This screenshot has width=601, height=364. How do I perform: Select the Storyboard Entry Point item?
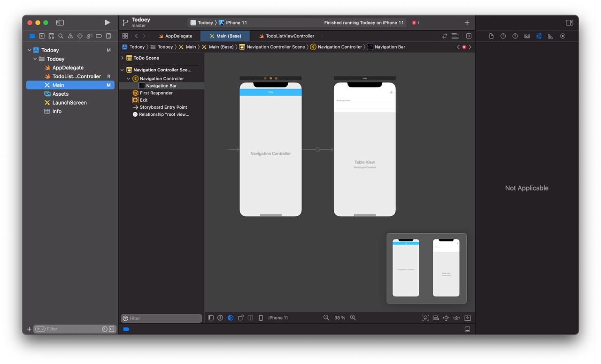point(160,107)
